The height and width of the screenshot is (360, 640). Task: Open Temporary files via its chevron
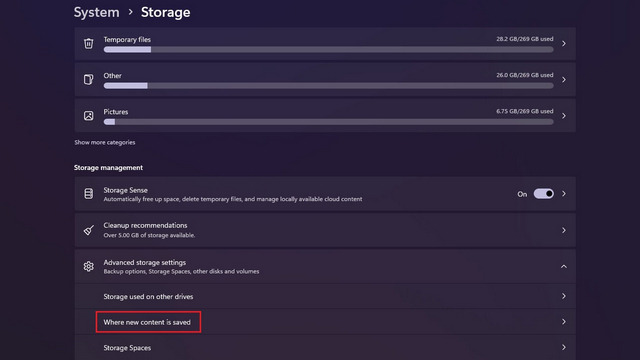tap(564, 43)
